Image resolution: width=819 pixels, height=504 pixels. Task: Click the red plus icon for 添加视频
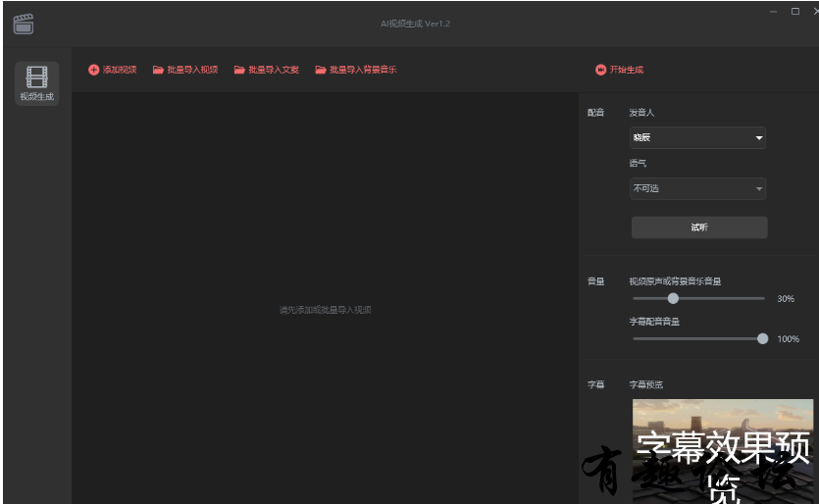(93, 70)
